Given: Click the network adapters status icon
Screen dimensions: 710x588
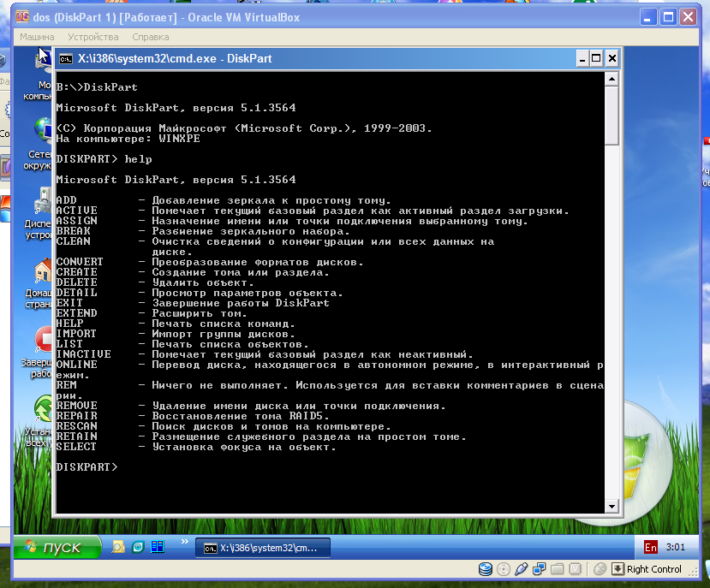Looking at the screenshot, I should pyautogui.click(x=539, y=569).
